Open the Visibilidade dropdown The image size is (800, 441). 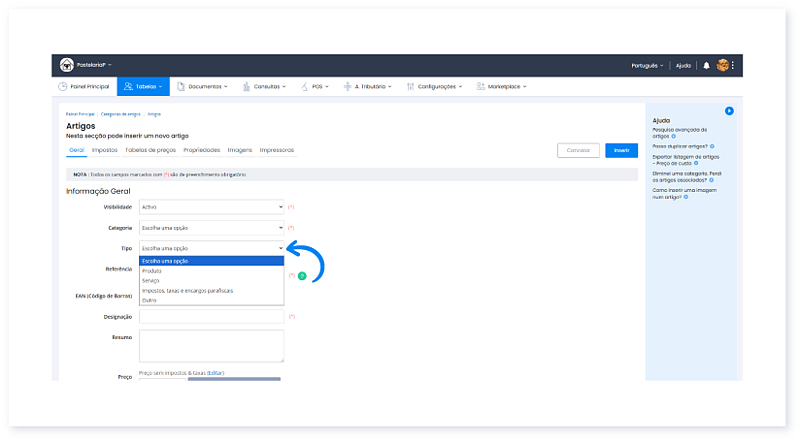212,207
